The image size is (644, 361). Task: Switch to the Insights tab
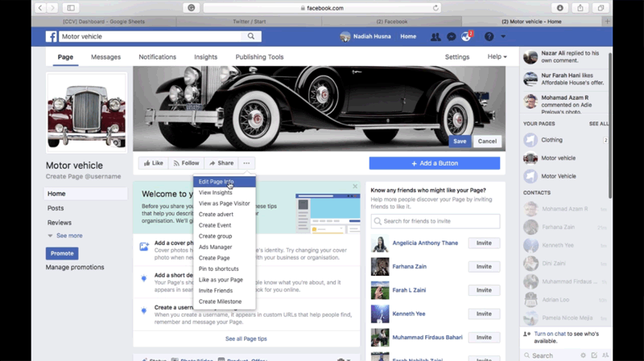tap(205, 57)
